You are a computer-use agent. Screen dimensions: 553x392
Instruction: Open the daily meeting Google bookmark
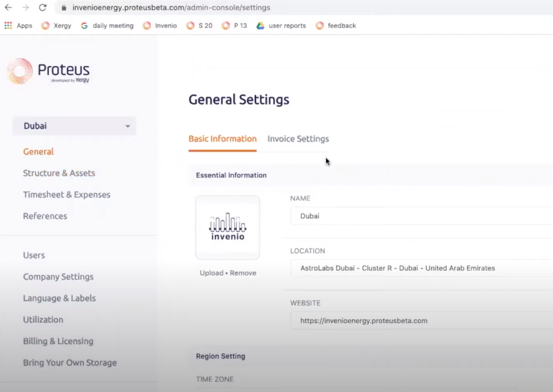click(x=107, y=25)
